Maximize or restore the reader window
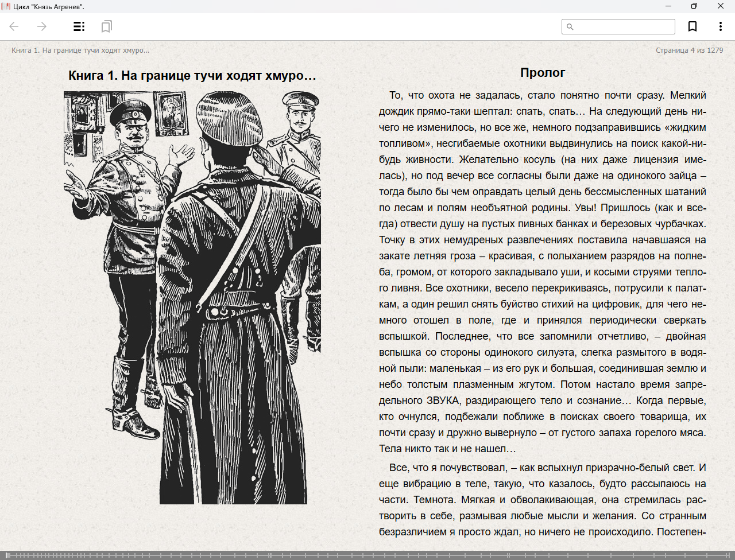Image resolution: width=735 pixels, height=560 pixels. [694, 6]
